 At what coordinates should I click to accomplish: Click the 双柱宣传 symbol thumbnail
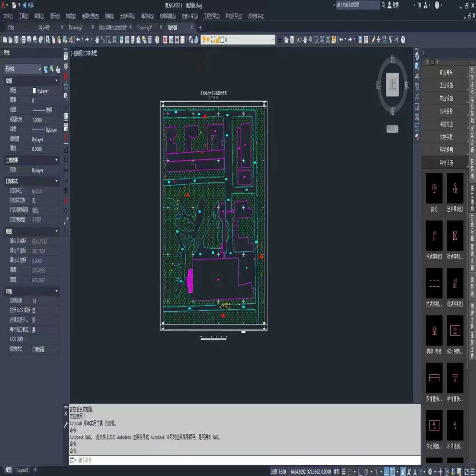(x=434, y=378)
